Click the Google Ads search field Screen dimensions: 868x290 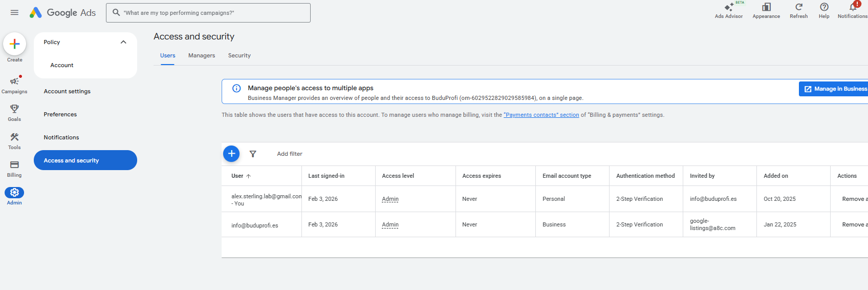coord(208,13)
